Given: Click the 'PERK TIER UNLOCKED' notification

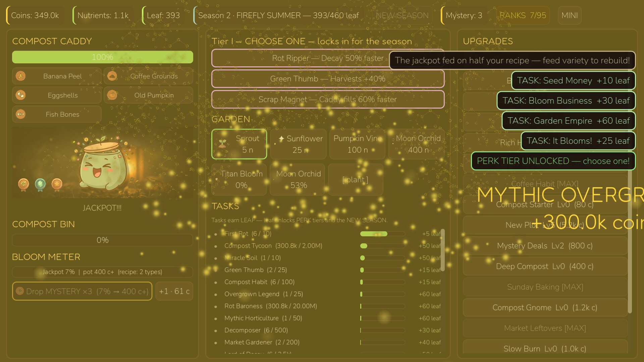Looking at the screenshot, I should [553, 161].
